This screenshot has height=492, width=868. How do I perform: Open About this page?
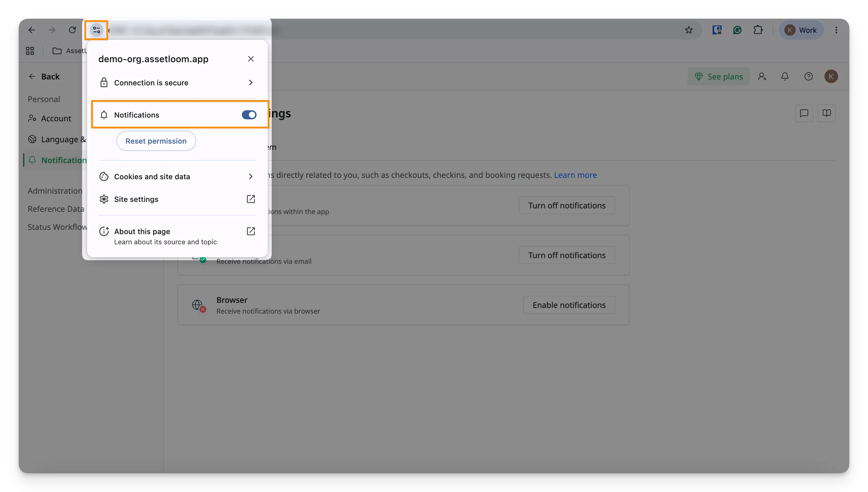pos(177,236)
